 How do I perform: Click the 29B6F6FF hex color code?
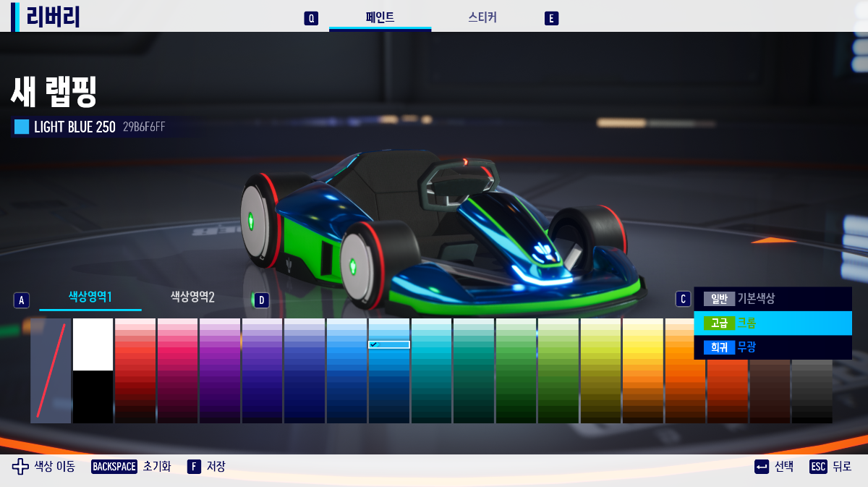point(144,127)
